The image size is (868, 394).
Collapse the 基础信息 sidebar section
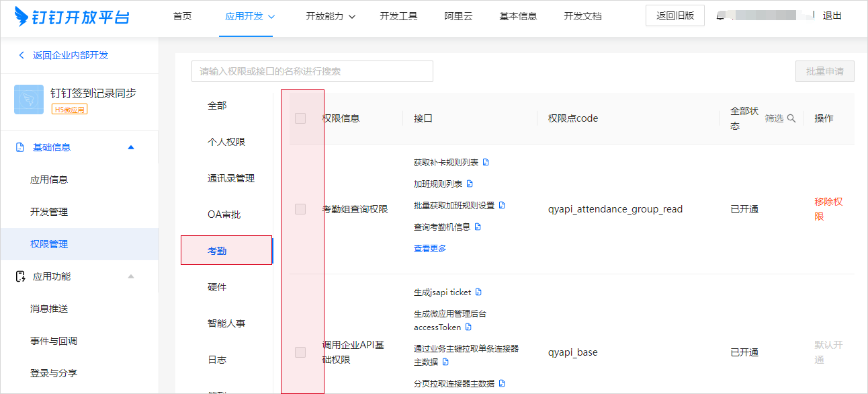[131, 147]
